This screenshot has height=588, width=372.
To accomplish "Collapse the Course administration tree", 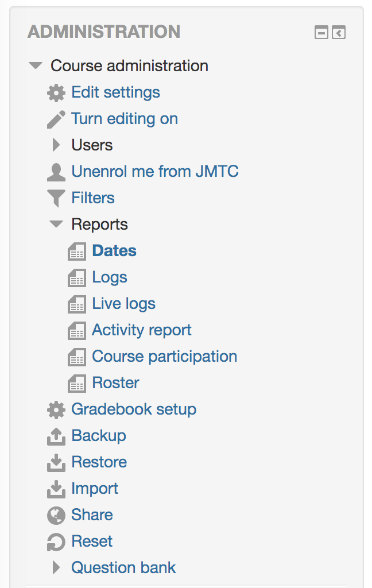I will coord(36,65).
